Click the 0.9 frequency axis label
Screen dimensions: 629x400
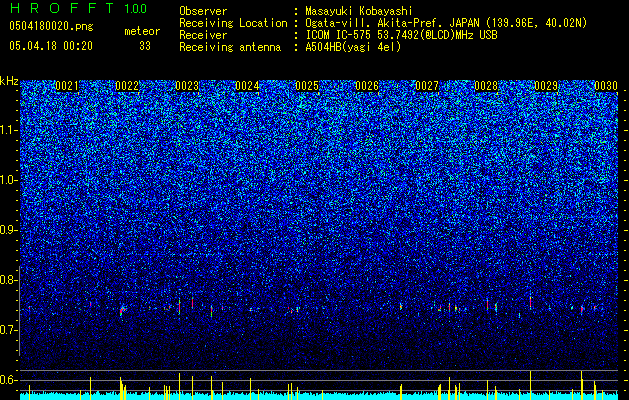pyautogui.click(x=8, y=230)
